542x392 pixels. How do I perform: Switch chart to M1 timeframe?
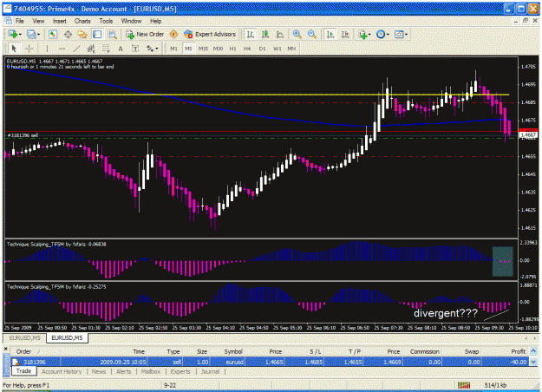pyautogui.click(x=173, y=49)
